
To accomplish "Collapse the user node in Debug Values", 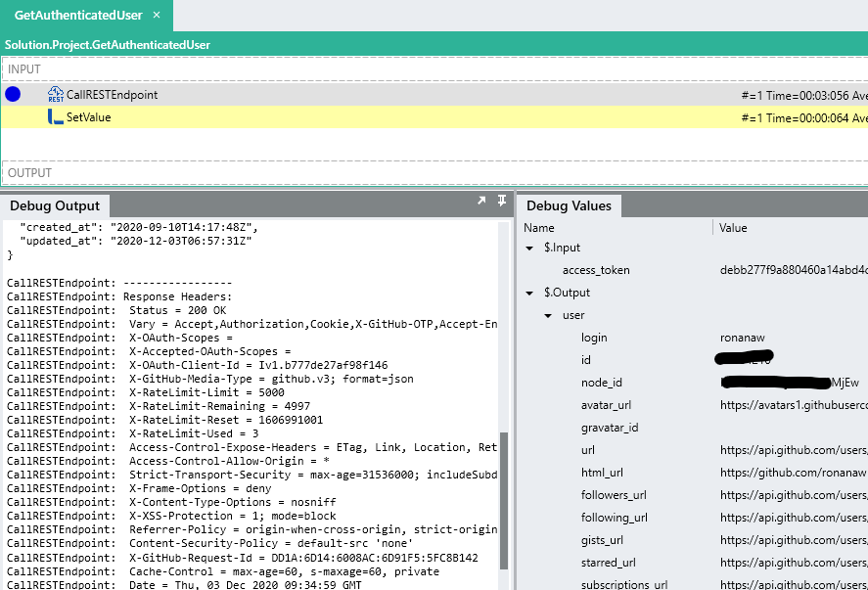I will (549, 315).
